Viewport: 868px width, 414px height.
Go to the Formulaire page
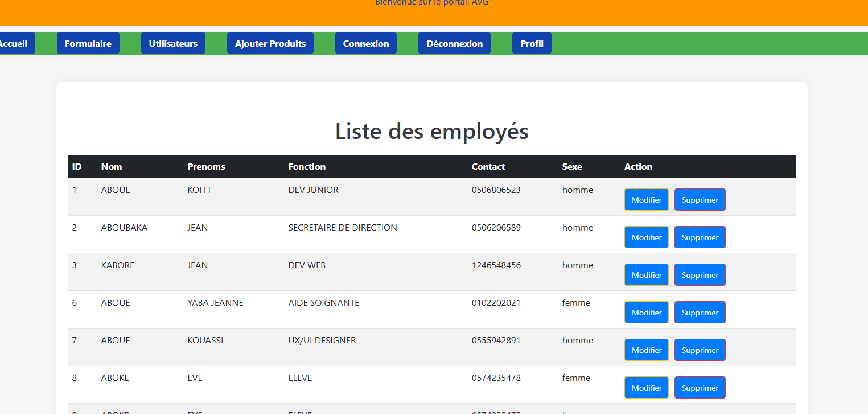(88, 43)
